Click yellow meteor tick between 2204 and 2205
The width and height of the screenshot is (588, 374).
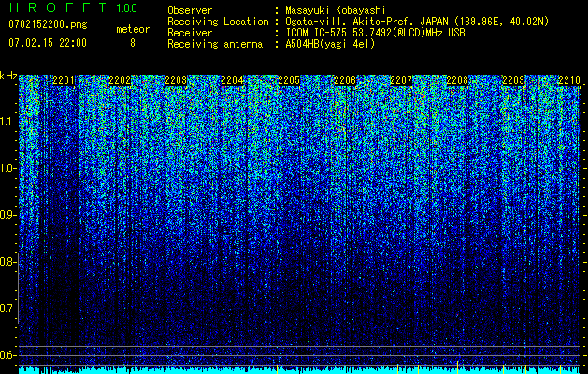pyautogui.click(x=277, y=367)
